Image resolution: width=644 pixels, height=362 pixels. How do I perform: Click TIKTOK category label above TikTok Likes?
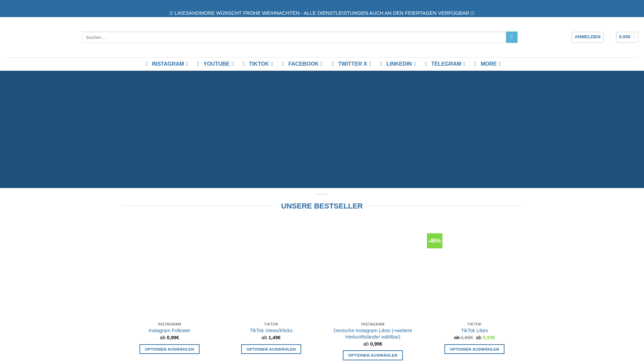tap(474, 324)
